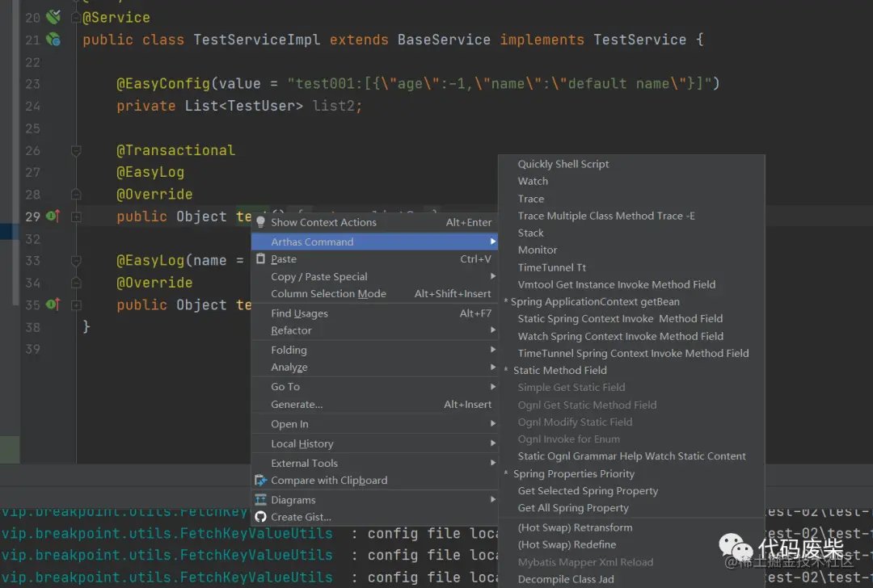Select (Hot Swap) Retransform
The height and width of the screenshot is (588, 873).
[x=631, y=527]
